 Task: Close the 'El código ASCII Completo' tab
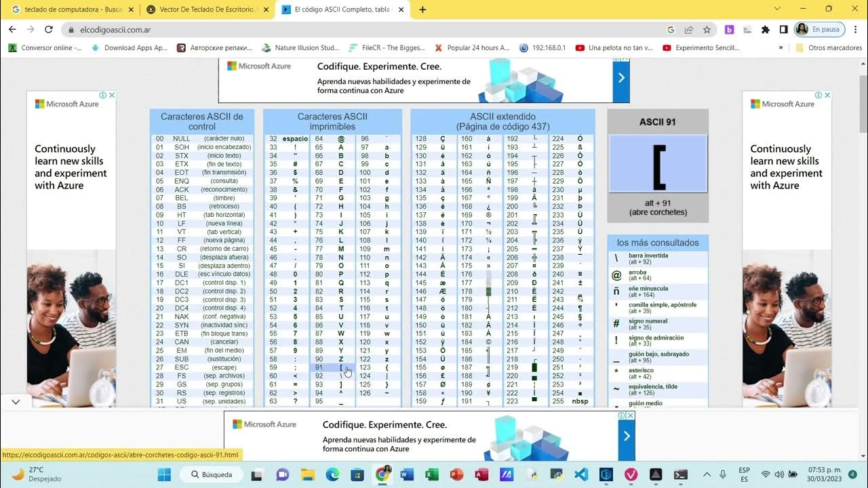pyautogui.click(x=401, y=10)
